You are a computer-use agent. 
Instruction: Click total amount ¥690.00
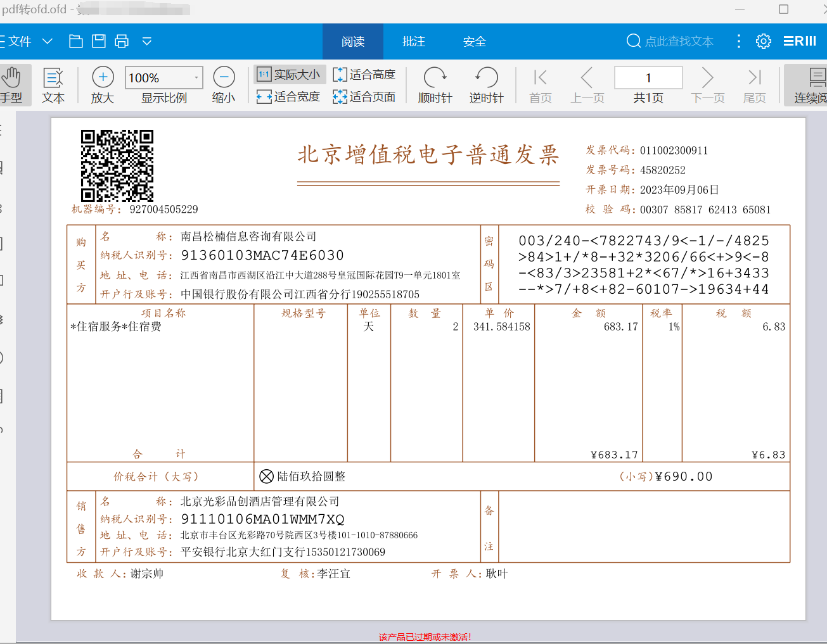[683, 477]
